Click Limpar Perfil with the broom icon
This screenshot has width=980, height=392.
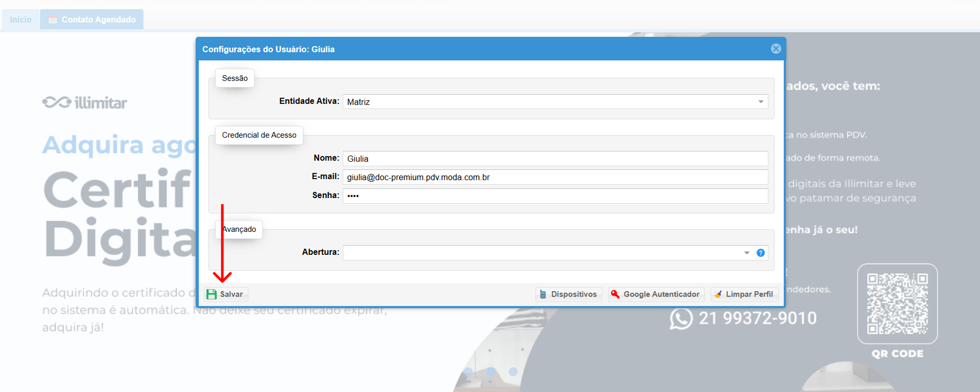pos(744,294)
